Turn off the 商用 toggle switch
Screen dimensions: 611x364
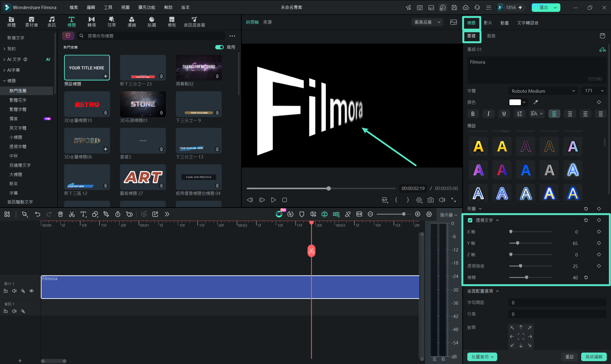pos(219,47)
